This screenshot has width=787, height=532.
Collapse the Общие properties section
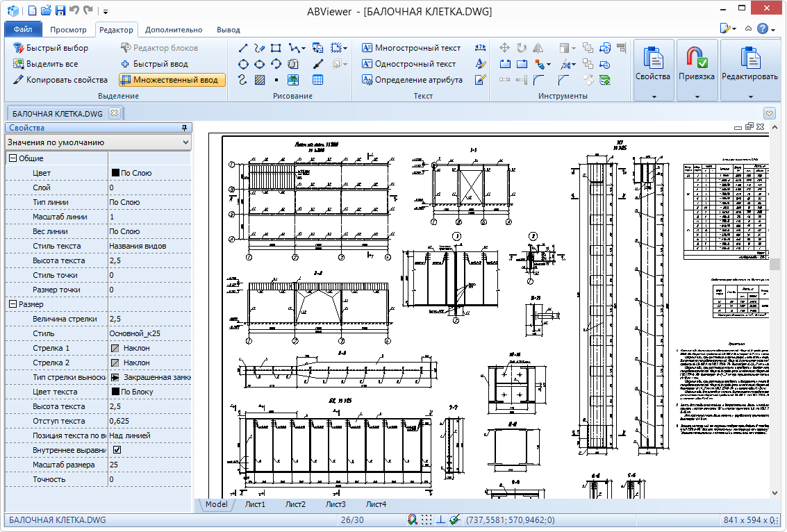coord(13,158)
